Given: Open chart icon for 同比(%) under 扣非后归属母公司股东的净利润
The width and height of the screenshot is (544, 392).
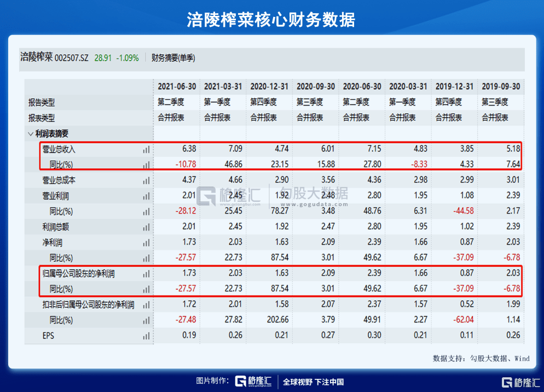Looking at the screenshot, I should click(x=146, y=320).
